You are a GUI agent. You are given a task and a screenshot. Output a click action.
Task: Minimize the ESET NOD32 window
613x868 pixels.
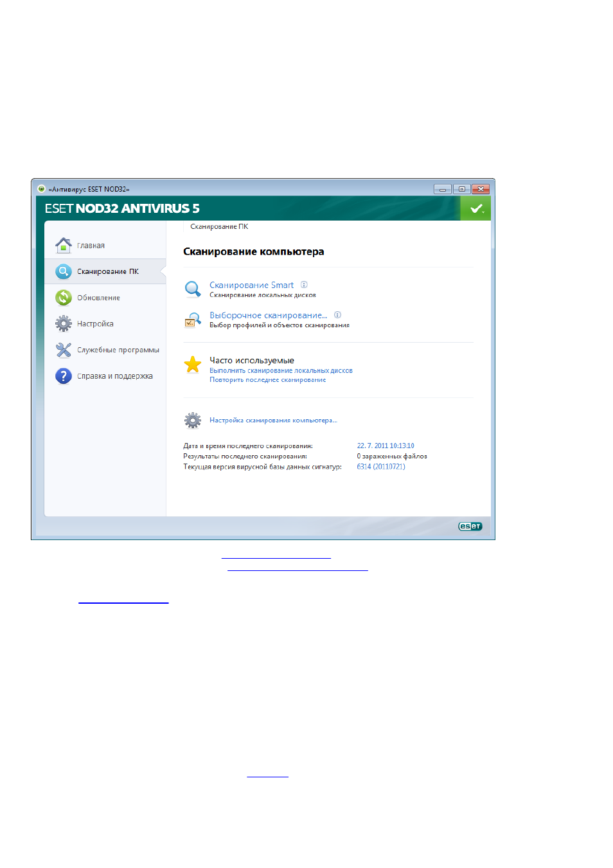pos(443,189)
